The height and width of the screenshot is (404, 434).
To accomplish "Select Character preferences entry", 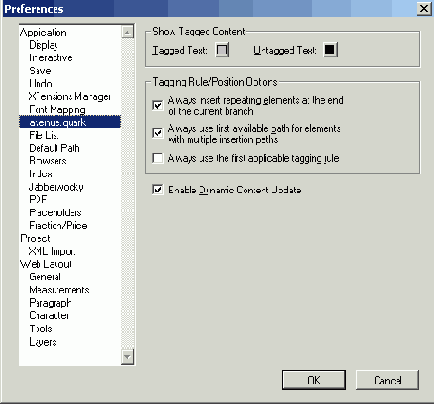I will tap(49, 315).
